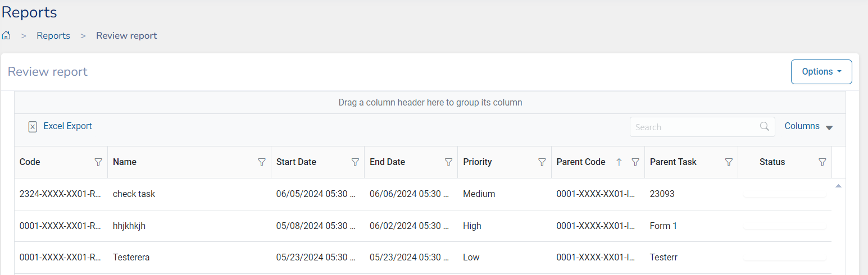Click the scrollbar up arrow in grid

coord(838,186)
